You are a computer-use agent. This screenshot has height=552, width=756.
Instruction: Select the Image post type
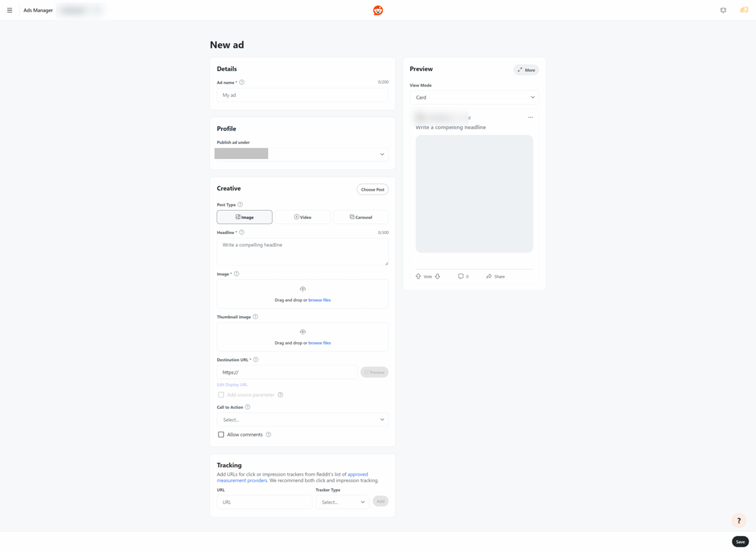244,217
